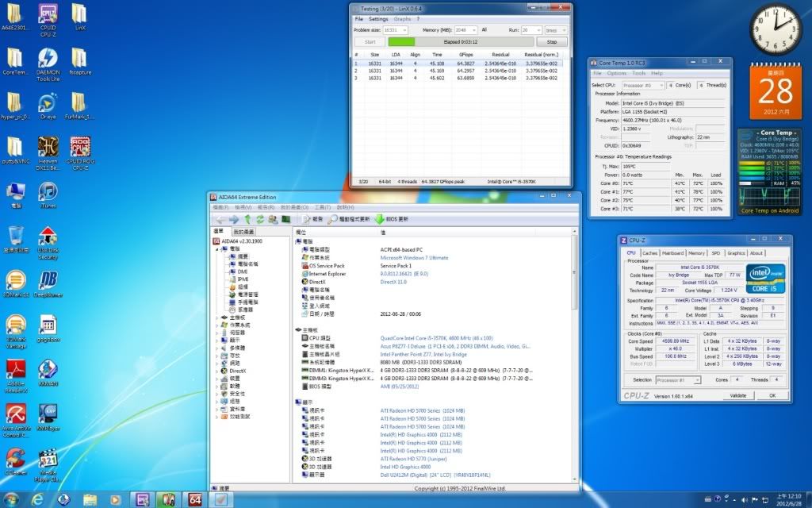The image size is (812, 508).
Task: Switch to AIDA64 via its taskbar button
Action: 195,500
